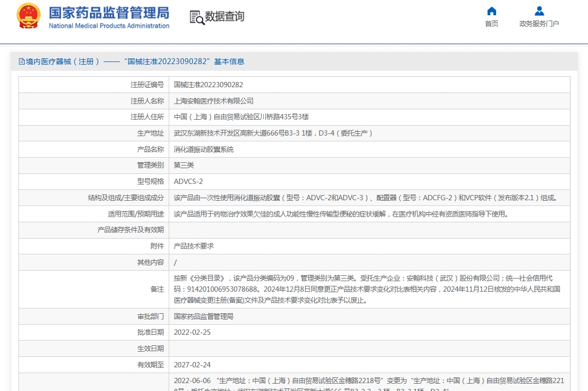The height and width of the screenshot is (391, 588).
Task: Select the 注册证编号 row label
Action: [147, 85]
